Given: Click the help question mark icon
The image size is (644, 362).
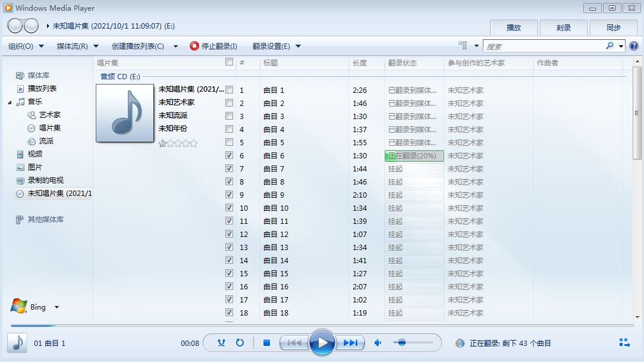Looking at the screenshot, I should 634,46.
